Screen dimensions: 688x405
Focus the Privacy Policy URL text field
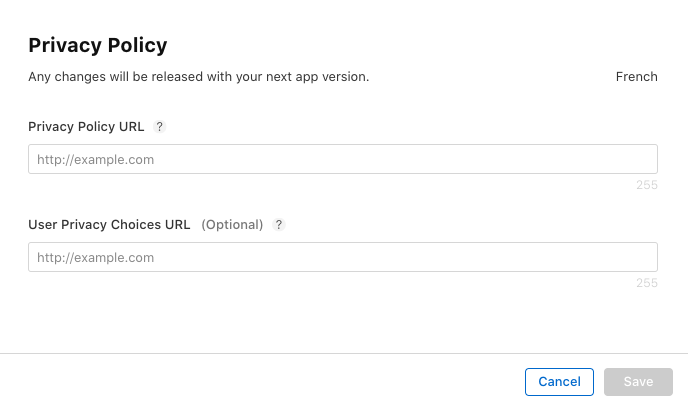[x=343, y=159]
